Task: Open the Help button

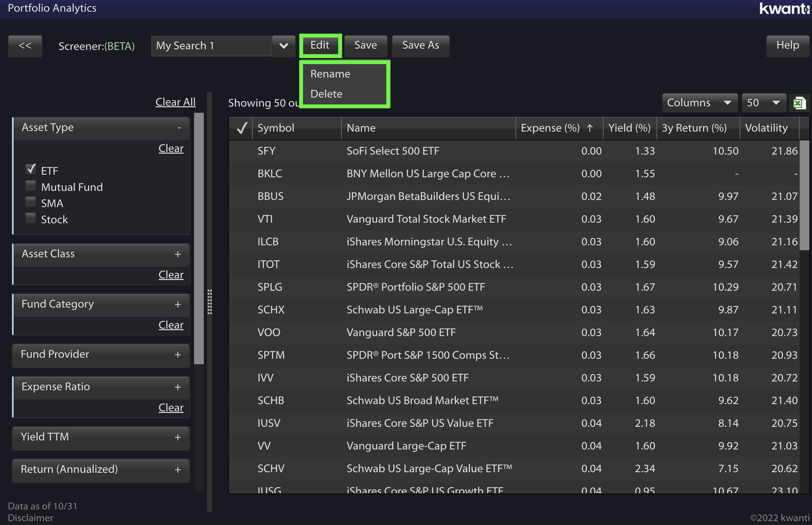Action: click(x=787, y=45)
